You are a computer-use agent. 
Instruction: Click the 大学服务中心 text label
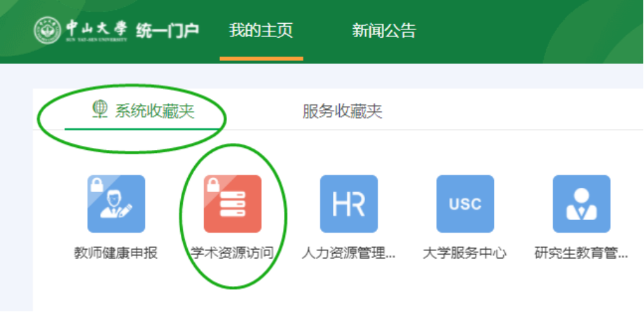[x=465, y=253]
